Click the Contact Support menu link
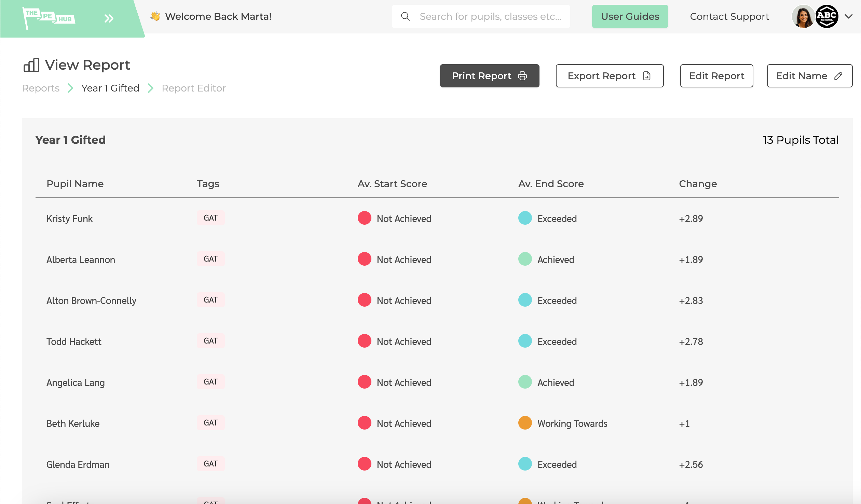861x504 pixels. 729,16
